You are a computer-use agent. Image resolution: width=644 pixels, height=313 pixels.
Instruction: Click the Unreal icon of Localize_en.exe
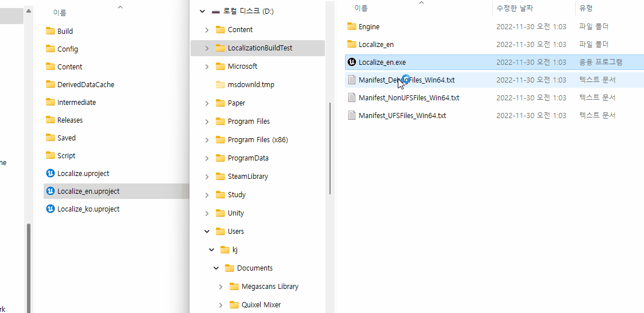352,62
